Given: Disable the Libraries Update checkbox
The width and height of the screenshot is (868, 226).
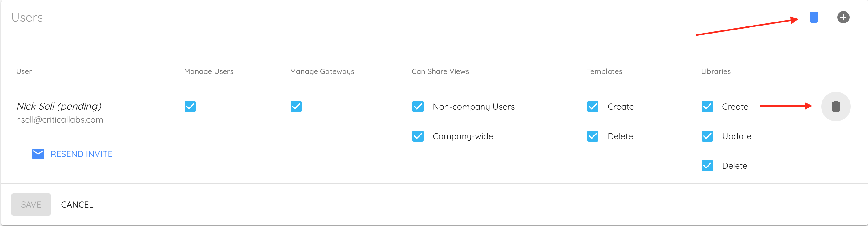Looking at the screenshot, I should click(707, 136).
